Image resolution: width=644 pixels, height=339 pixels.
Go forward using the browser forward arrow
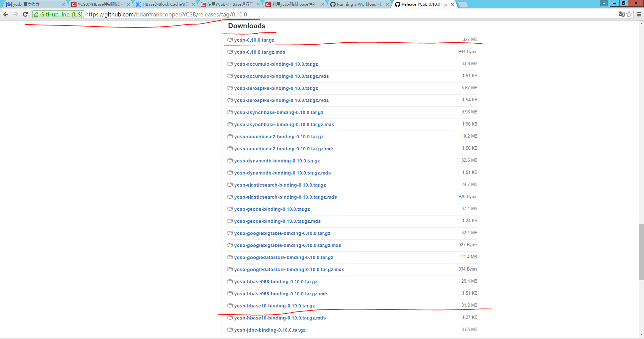click(x=15, y=14)
